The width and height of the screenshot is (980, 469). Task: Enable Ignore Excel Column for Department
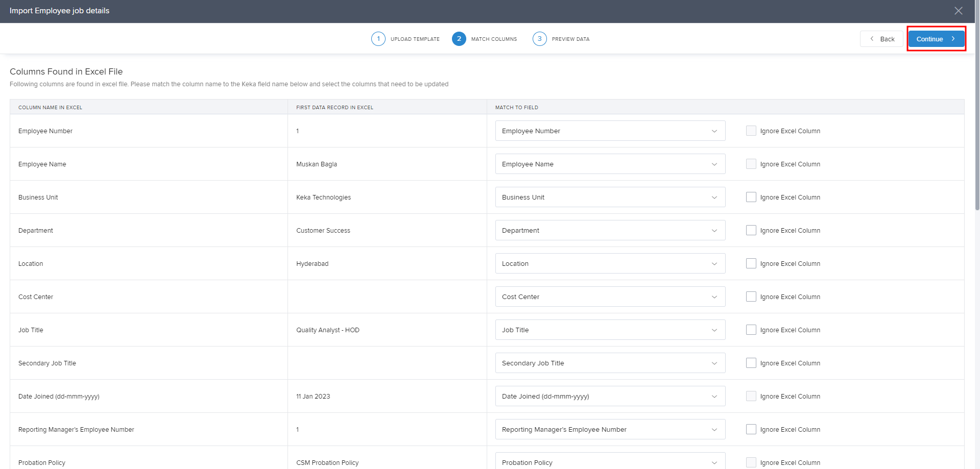pos(751,230)
